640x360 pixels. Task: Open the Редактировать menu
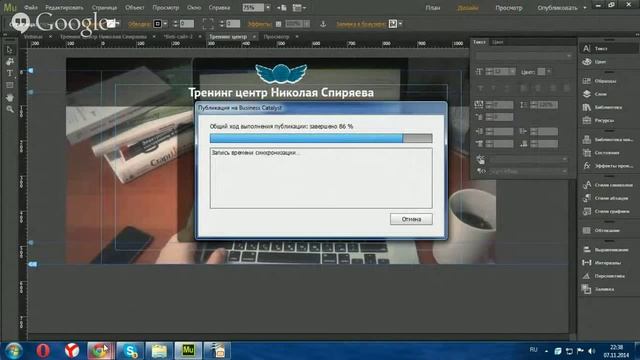click(x=64, y=7)
